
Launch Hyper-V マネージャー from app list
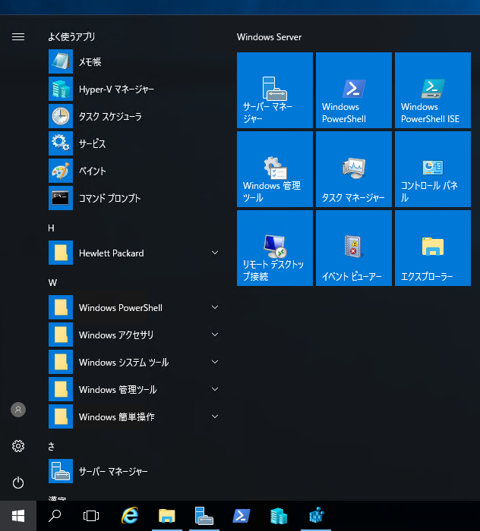point(134,89)
